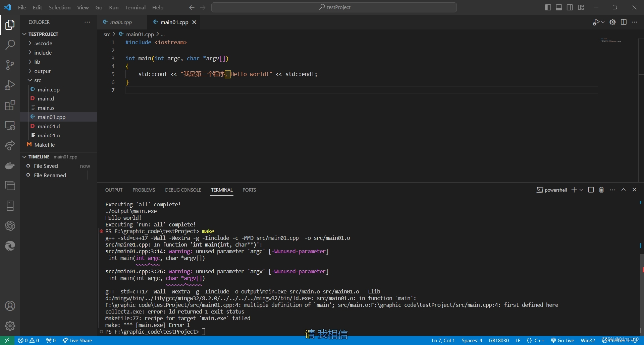Collapse the src folder
Screen dimensions: 644x345
point(59,80)
